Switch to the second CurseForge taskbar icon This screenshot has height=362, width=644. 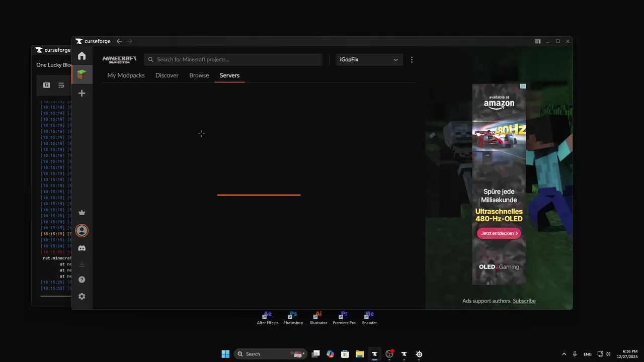click(x=404, y=354)
